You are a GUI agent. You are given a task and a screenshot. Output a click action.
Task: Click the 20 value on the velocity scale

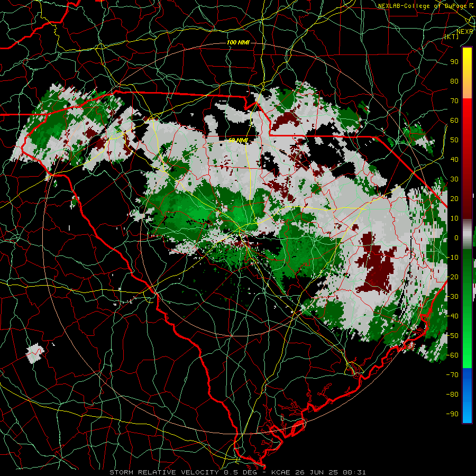[454, 199]
